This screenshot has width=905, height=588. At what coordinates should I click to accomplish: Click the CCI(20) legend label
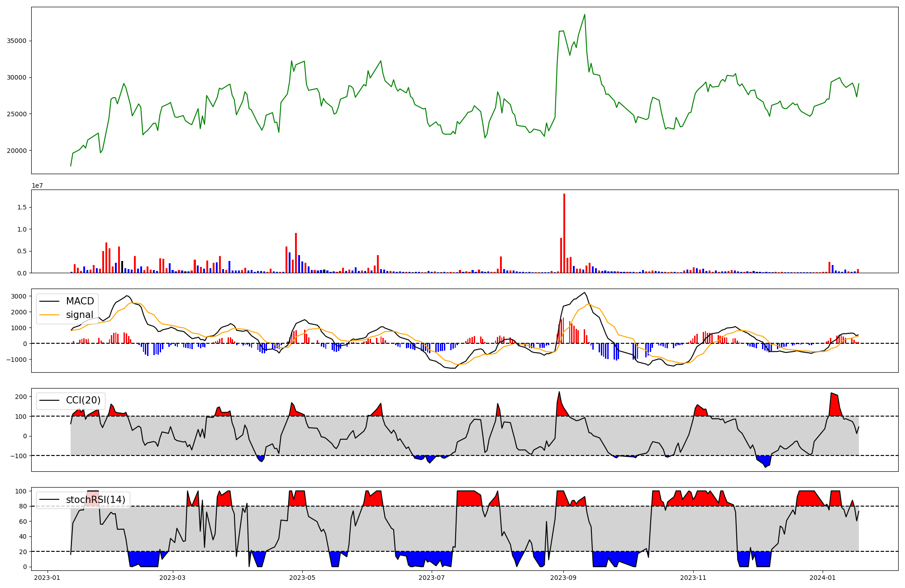click(x=83, y=400)
